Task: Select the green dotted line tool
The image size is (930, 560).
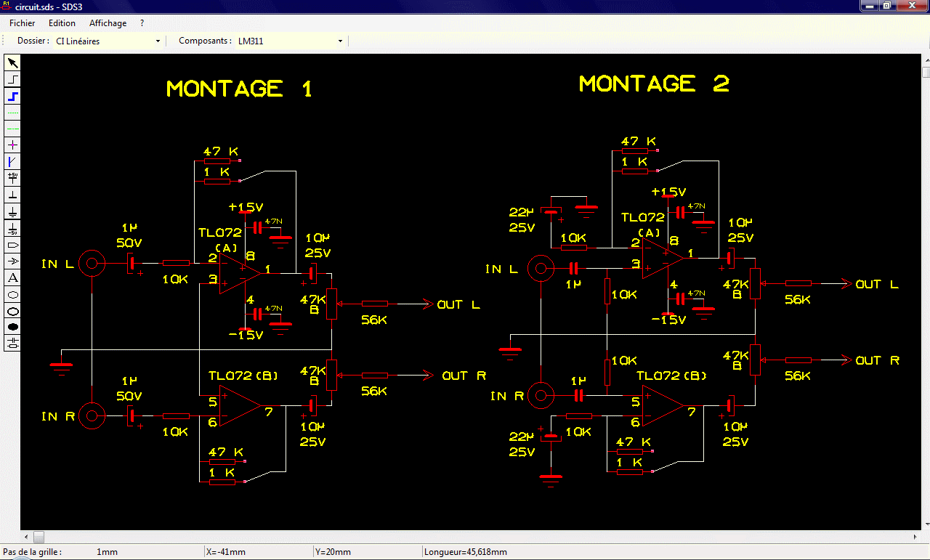Action: 12,113
